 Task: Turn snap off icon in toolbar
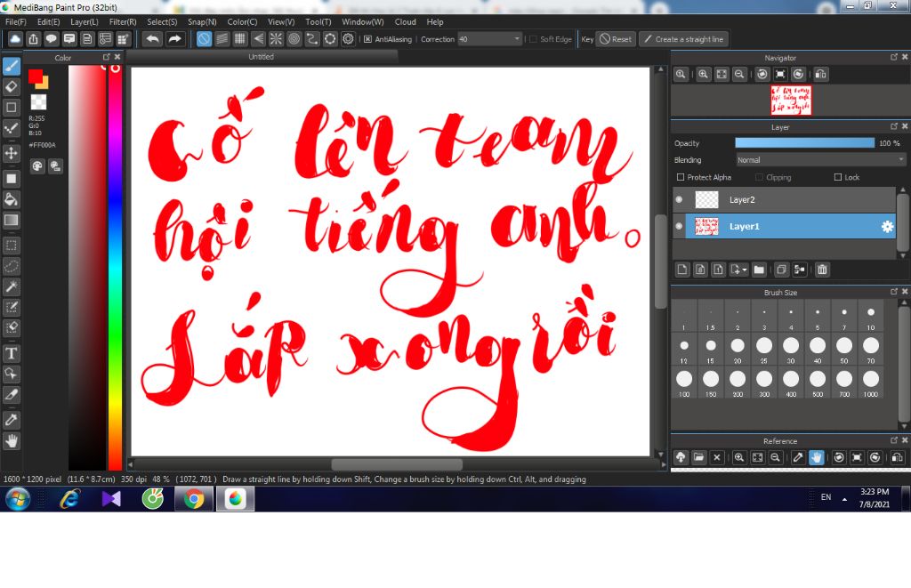click(x=204, y=39)
